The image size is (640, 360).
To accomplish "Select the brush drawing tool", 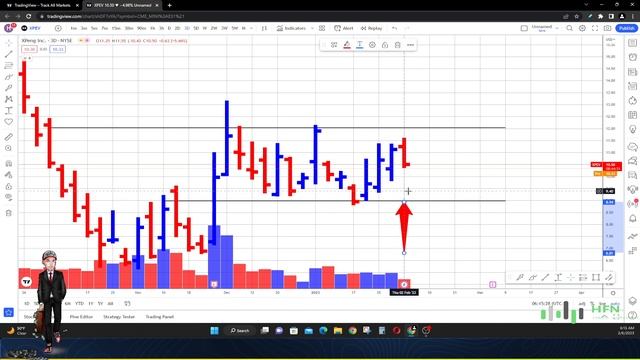I will pos(9,77).
